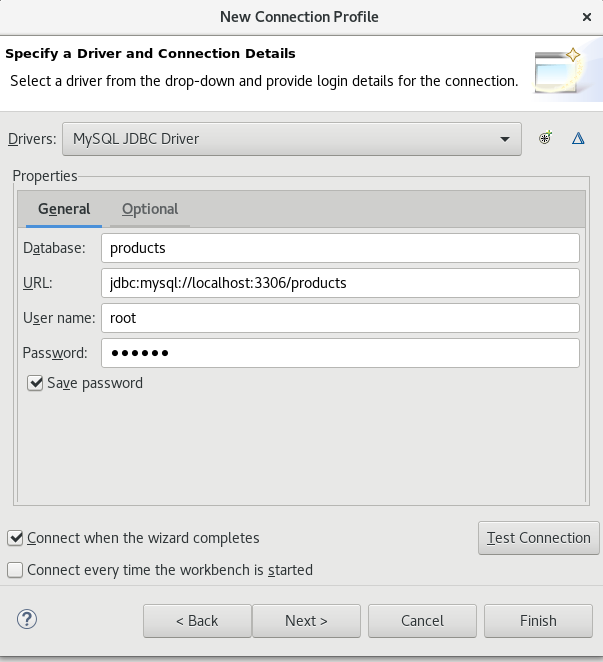Viewport: 603px width, 662px height.
Task: Click into the URL text field
Action: [340, 283]
